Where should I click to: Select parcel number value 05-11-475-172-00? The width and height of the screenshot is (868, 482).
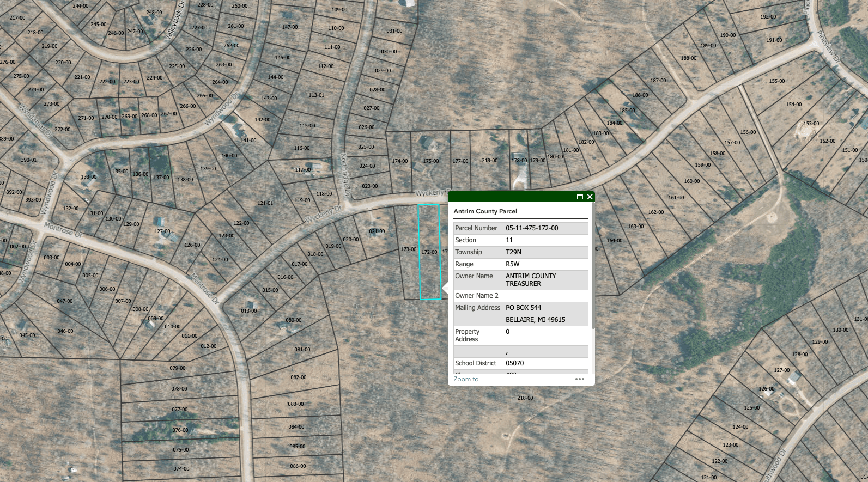[x=532, y=228]
